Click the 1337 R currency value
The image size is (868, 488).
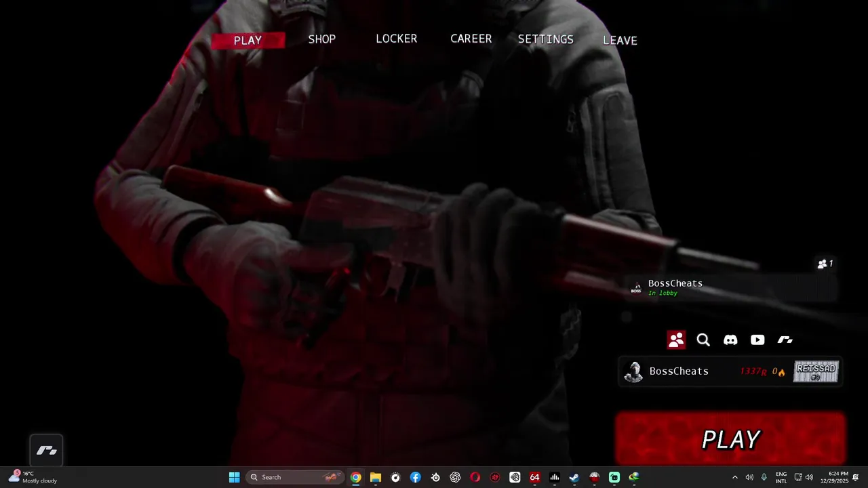click(753, 371)
